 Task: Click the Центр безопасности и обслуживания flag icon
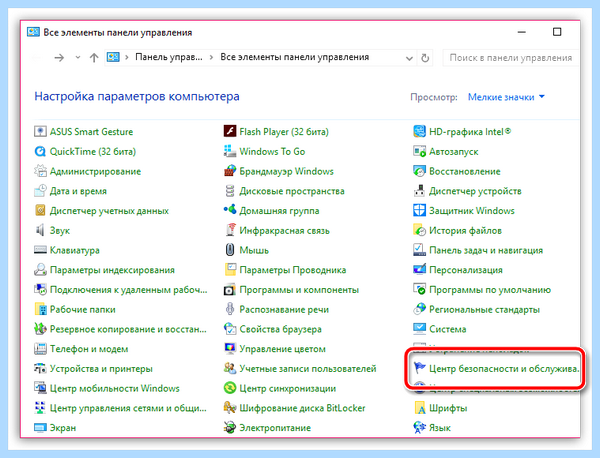pos(419,368)
